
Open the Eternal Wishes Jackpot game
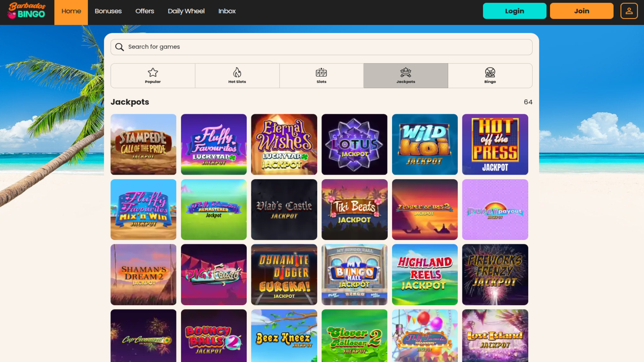(284, 144)
